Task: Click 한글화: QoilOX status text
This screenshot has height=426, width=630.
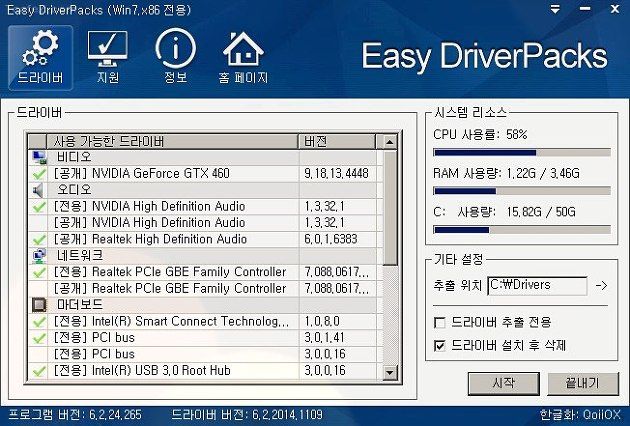Action: point(580,415)
